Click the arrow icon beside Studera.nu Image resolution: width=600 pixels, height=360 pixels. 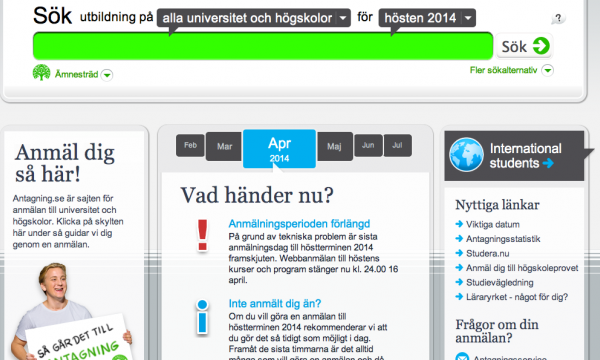[459, 253]
